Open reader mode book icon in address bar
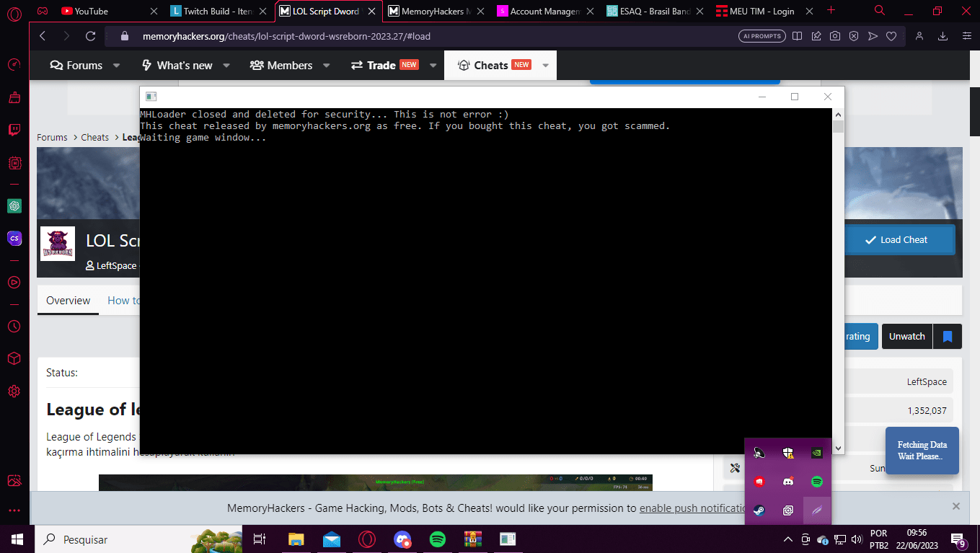Image resolution: width=980 pixels, height=553 pixels. (x=797, y=36)
